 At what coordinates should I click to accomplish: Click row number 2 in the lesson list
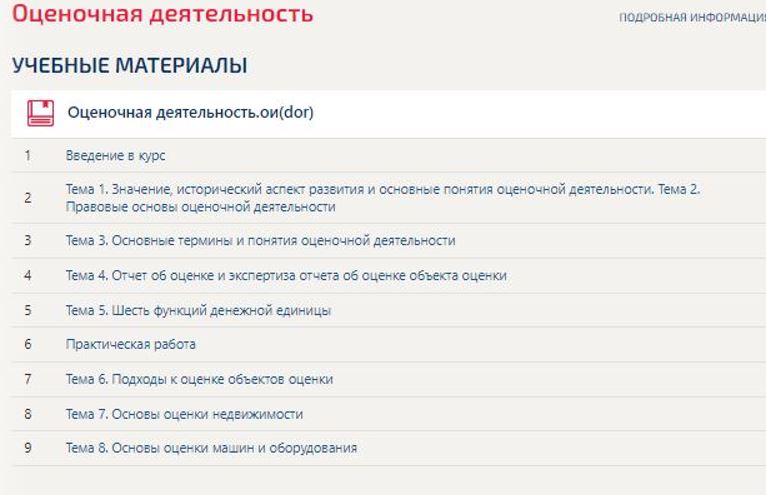(28, 198)
